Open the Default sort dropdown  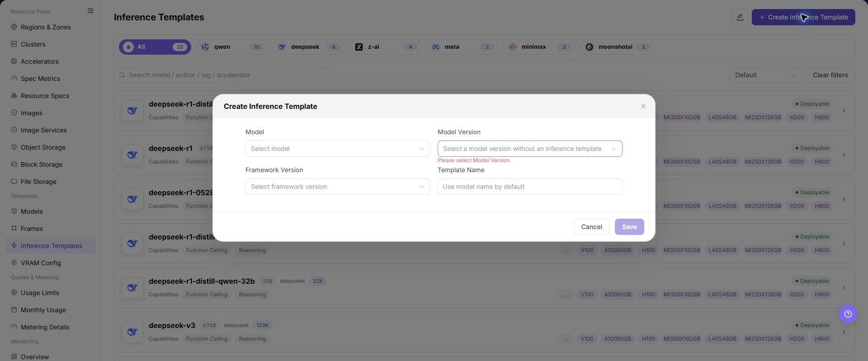pos(765,75)
